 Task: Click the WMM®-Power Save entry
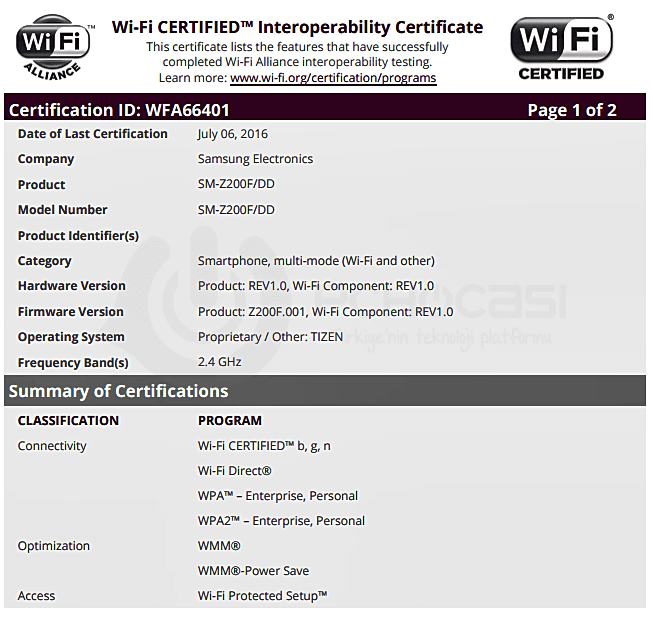pos(253,571)
